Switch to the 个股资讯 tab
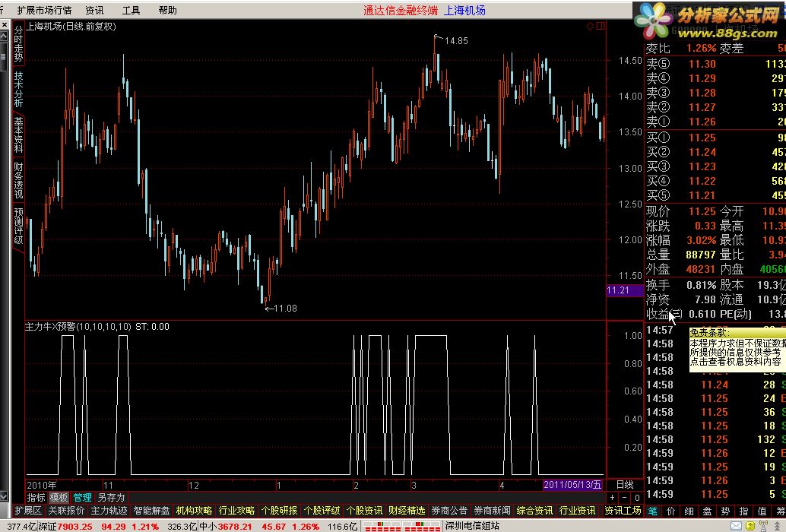The image size is (786, 532). (x=364, y=511)
